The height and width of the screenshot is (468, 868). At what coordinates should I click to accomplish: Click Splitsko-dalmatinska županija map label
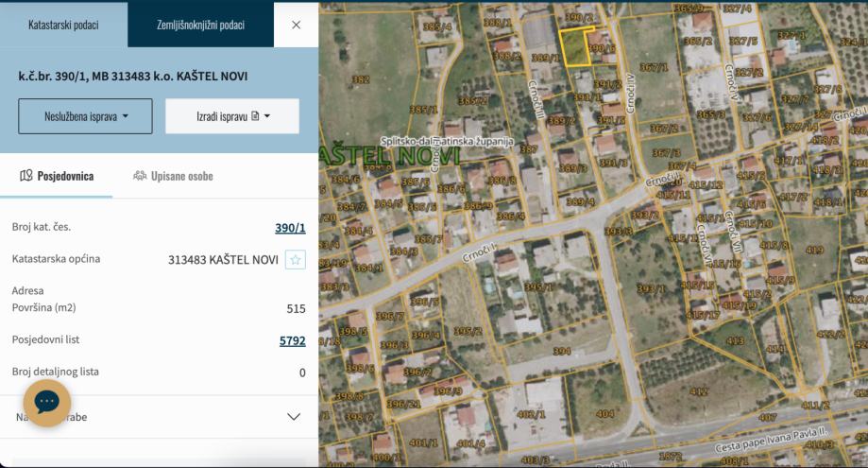click(447, 141)
